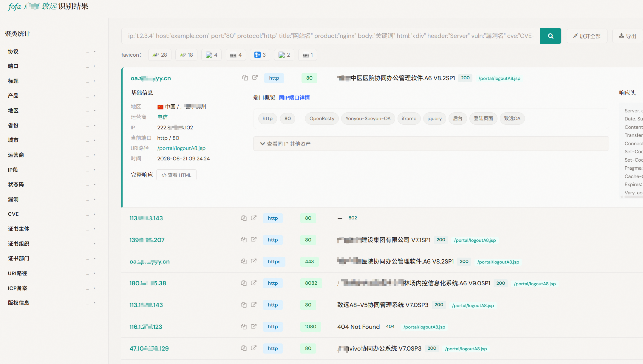
Task: Copy the host of the 502 result row
Action: (244, 218)
